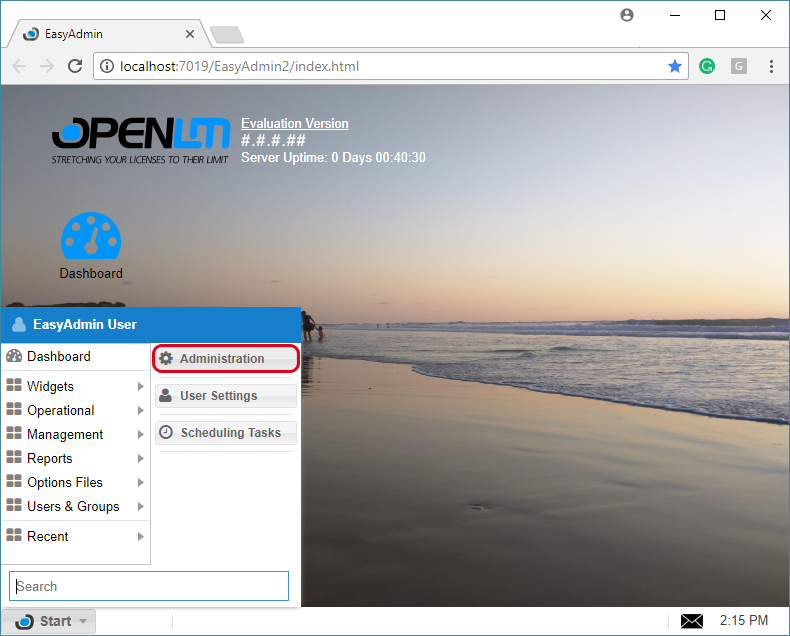Click the OpenLM logo

[x=140, y=138]
